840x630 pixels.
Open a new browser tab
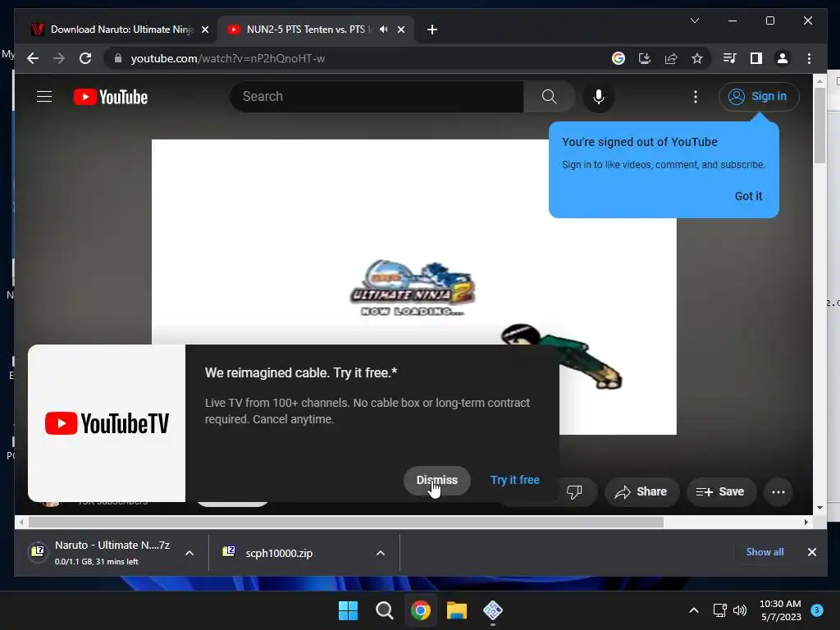(432, 30)
